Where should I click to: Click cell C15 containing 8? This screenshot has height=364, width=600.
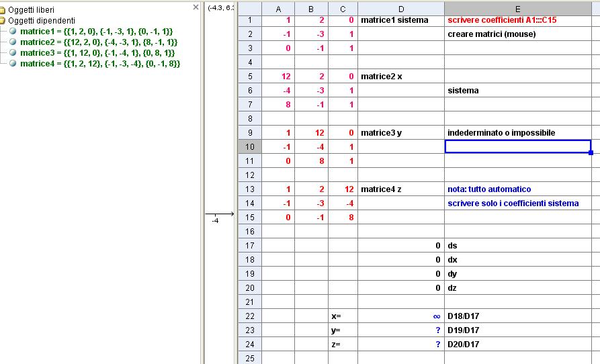(x=343, y=218)
